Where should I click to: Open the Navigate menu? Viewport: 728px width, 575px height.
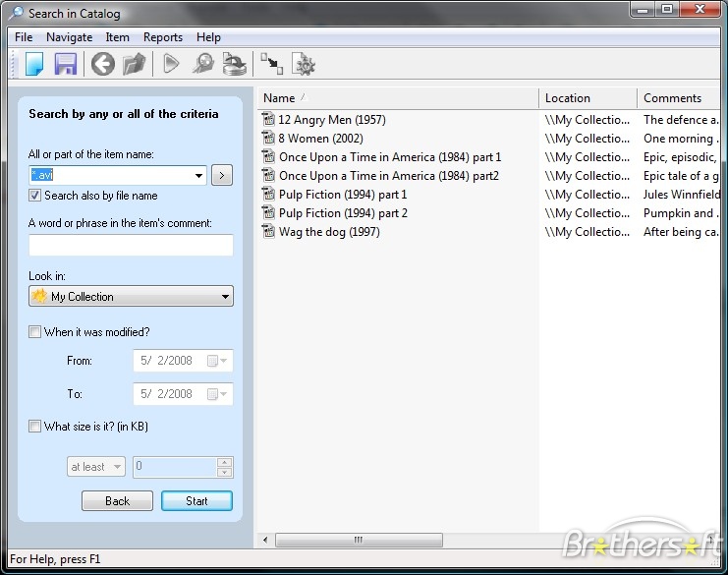69,37
